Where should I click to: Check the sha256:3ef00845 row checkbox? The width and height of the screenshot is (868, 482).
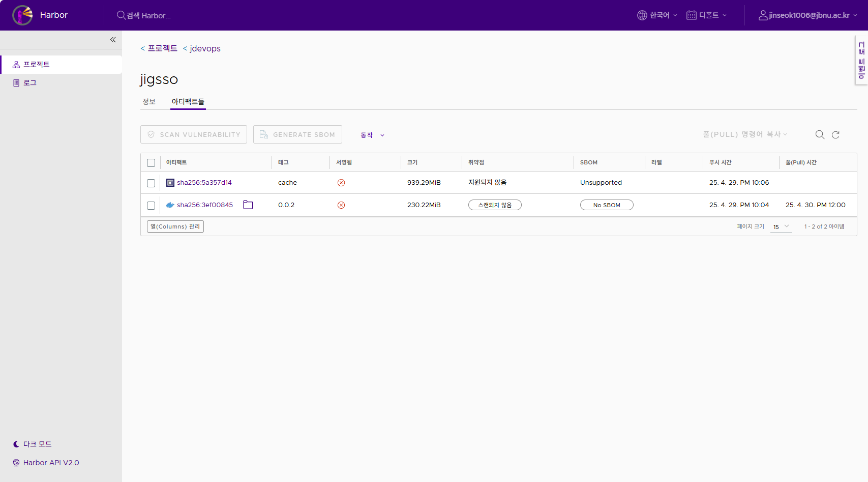pyautogui.click(x=151, y=206)
